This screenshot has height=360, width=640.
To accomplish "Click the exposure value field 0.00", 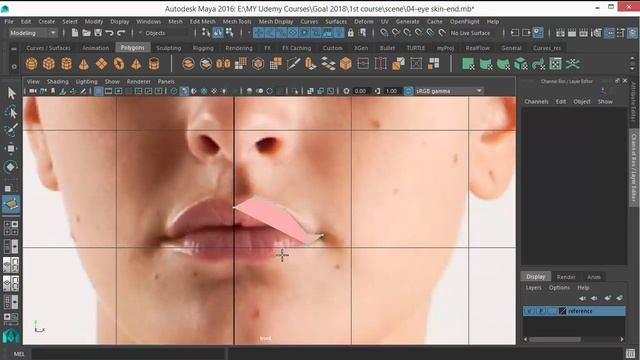I will tap(361, 91).
